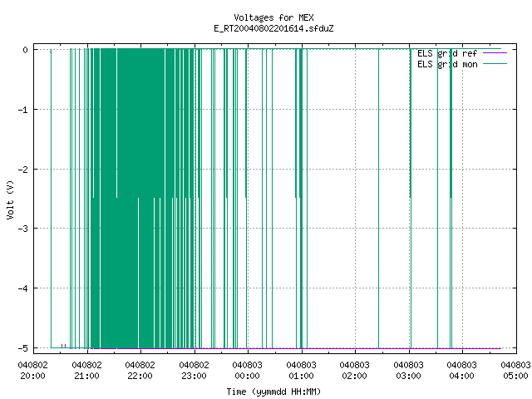Image resolution: width=532 pixels, height=399 pixels.
Task: Click the 'ELS grid mon' legend label
Action: pyautogui.click(x=447, y=64)
